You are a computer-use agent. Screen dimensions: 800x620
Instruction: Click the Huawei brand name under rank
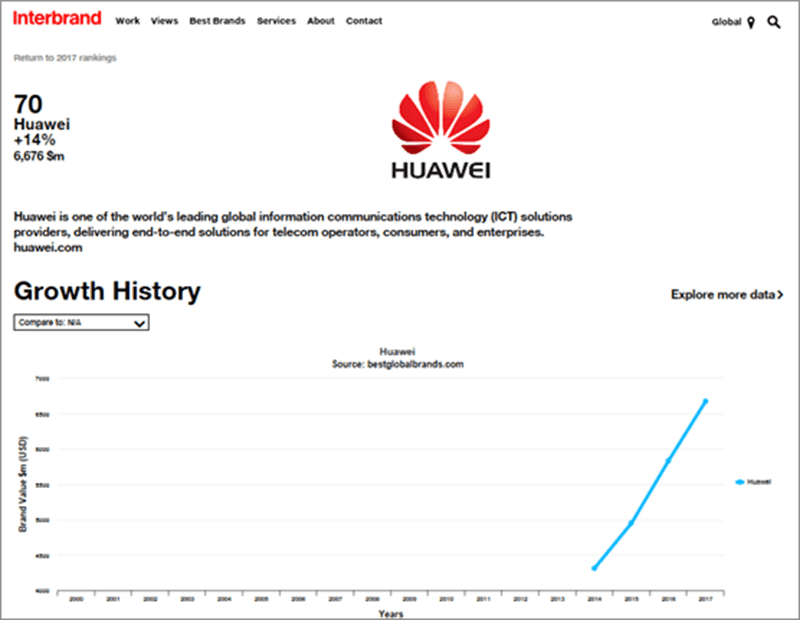[42, 124]
